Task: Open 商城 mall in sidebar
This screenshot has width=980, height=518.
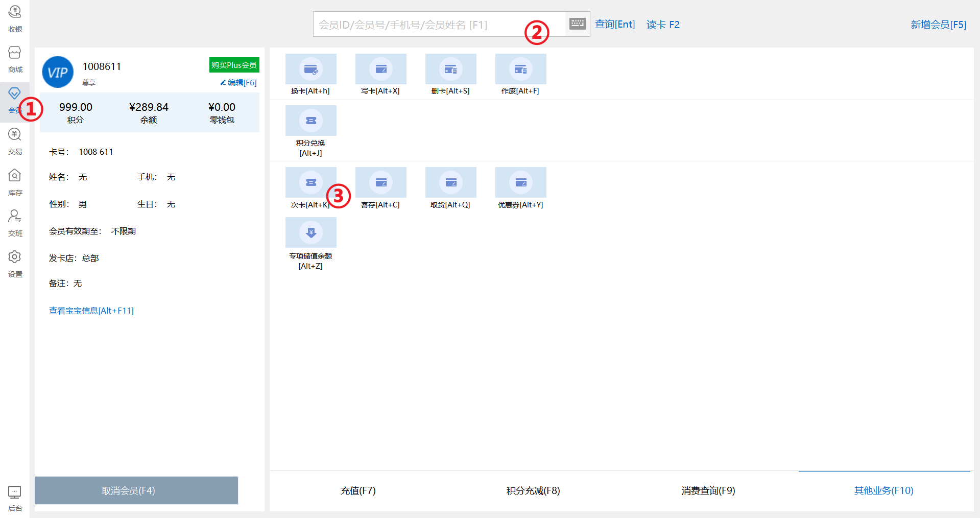Action: (x=15, y=59)
